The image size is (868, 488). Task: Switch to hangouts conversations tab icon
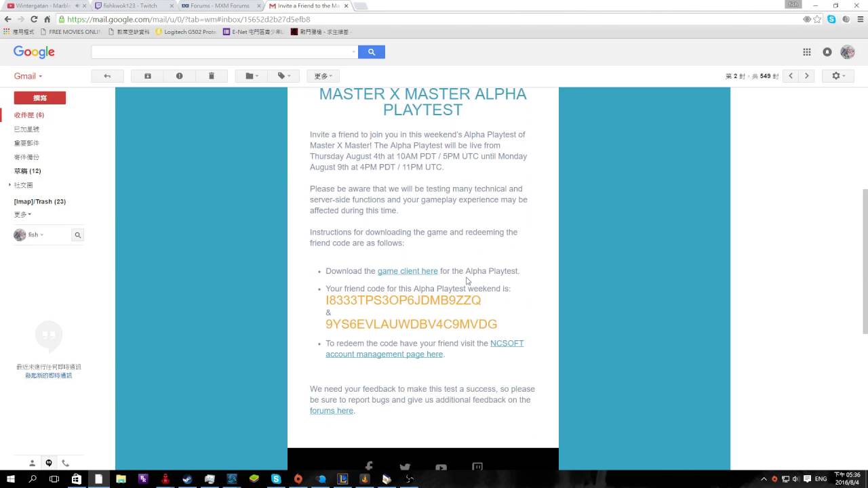[x=49, y=463]
